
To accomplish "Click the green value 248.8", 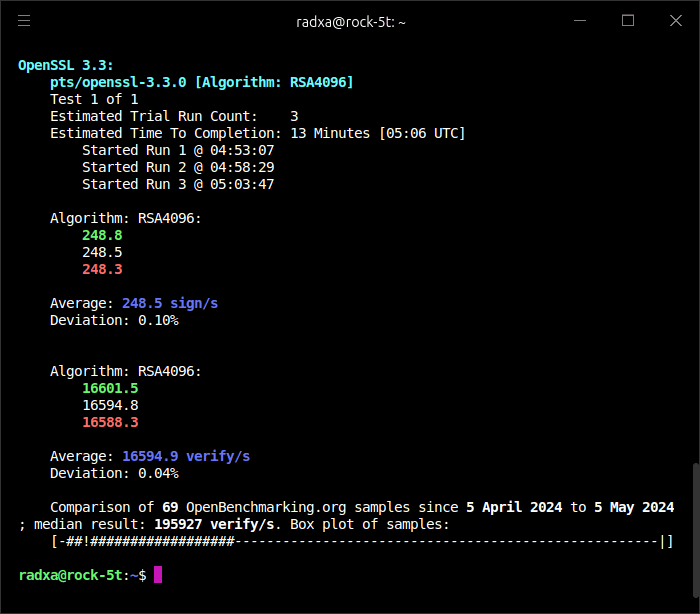I will 102,235.
